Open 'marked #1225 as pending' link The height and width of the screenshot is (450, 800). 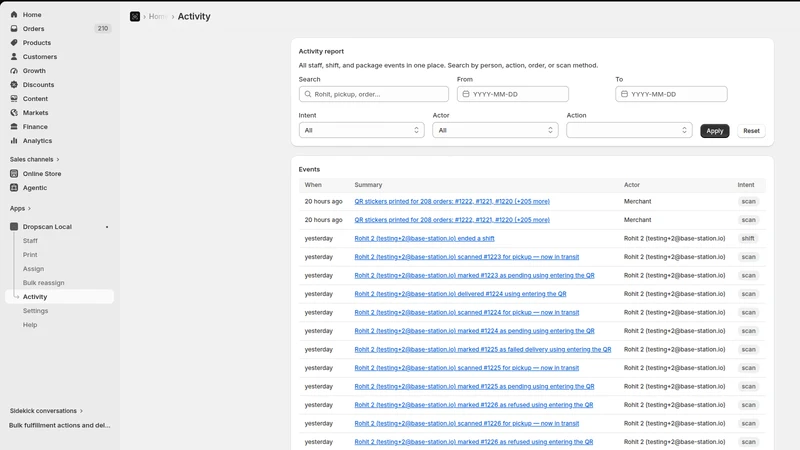coord(474,386)
